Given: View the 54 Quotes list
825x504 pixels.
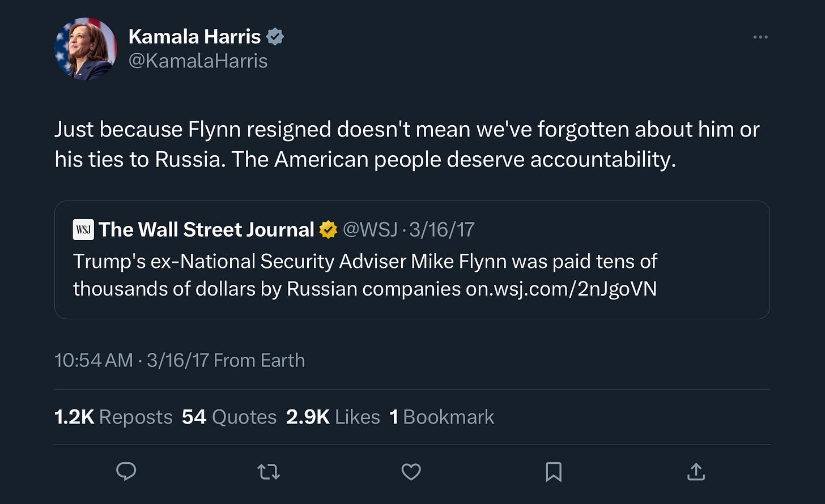Looking at the screenshot, I should [x=229, y=417].
